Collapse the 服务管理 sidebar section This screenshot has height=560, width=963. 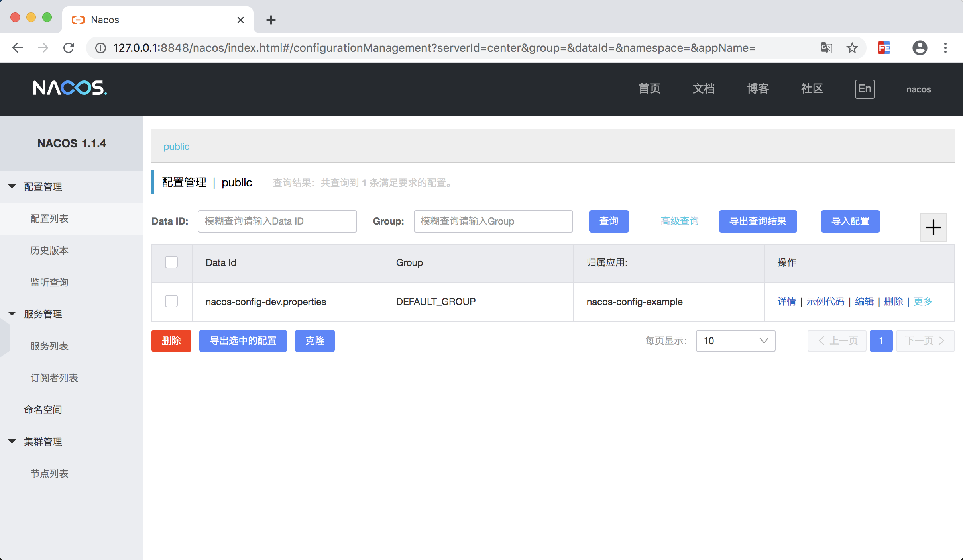(12, 314)
